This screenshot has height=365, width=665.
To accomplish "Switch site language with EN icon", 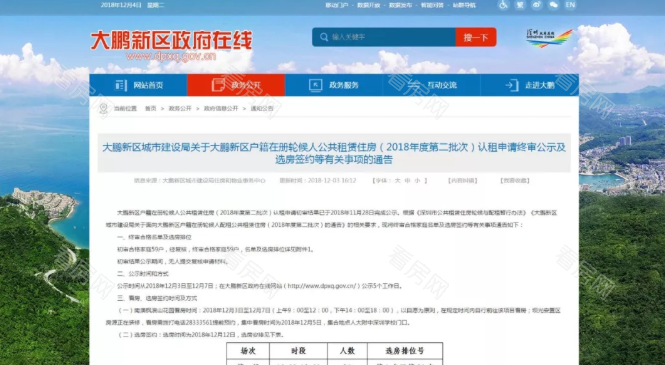I will (x=570, y=5).
